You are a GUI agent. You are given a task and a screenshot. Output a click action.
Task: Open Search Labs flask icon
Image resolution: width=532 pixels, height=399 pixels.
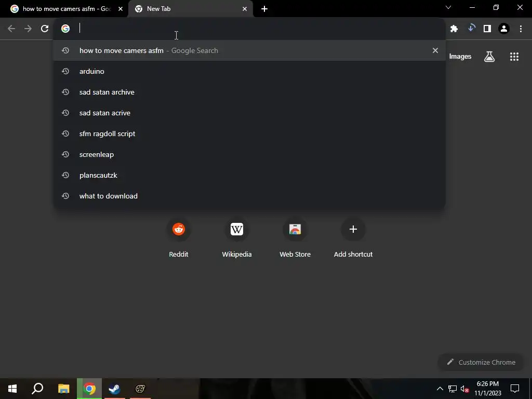[x=489, y=57]
